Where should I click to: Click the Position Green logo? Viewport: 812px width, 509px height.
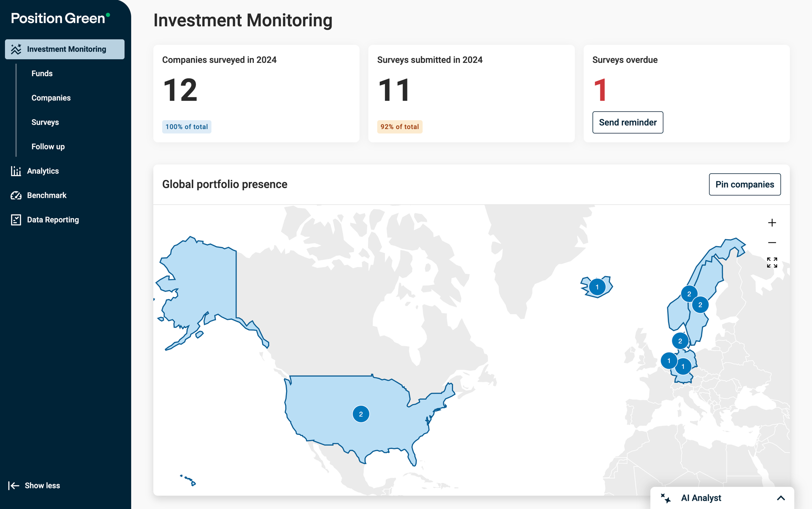tap(60, 18)
